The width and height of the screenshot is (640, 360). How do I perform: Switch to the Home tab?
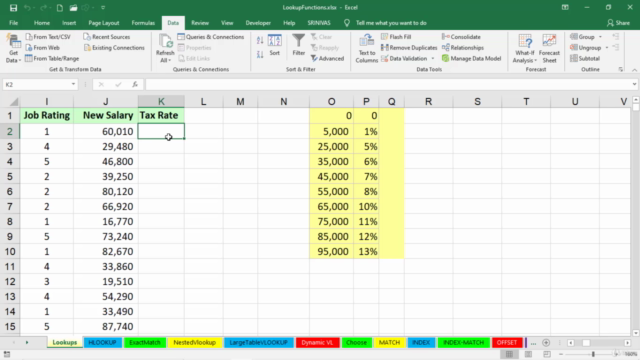click(x=42, y=23)
